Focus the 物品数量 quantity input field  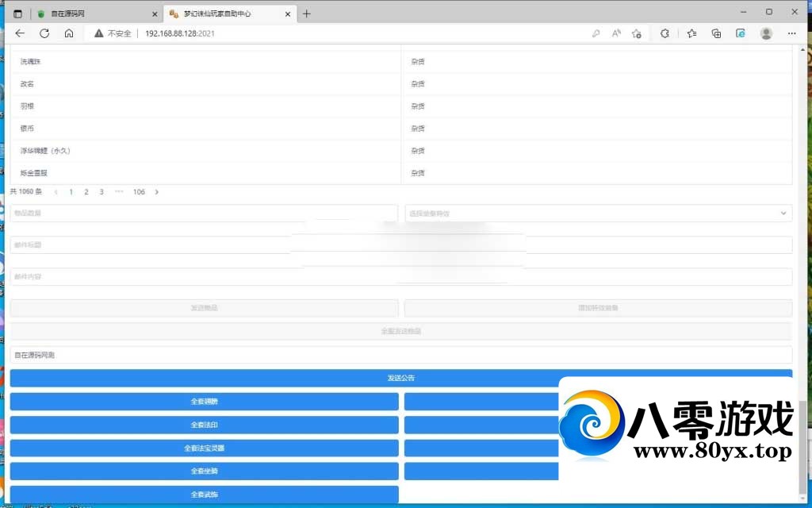point(204,213)
